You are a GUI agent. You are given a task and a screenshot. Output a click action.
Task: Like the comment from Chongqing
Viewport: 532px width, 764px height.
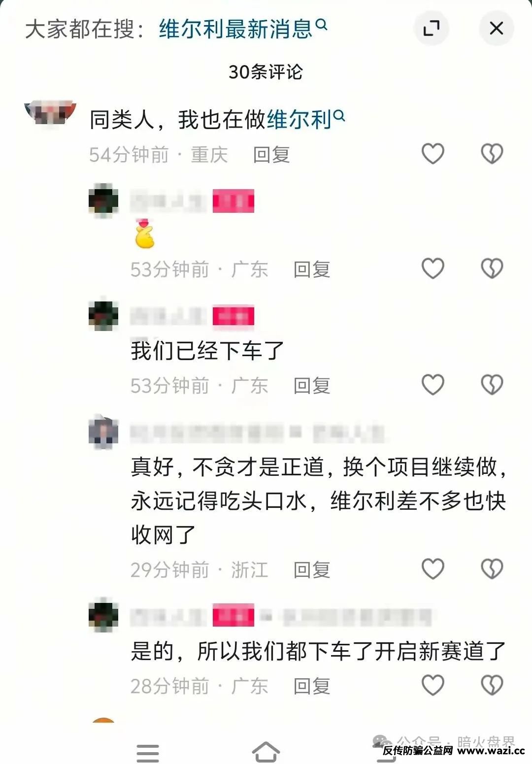[x=433, y=154]
